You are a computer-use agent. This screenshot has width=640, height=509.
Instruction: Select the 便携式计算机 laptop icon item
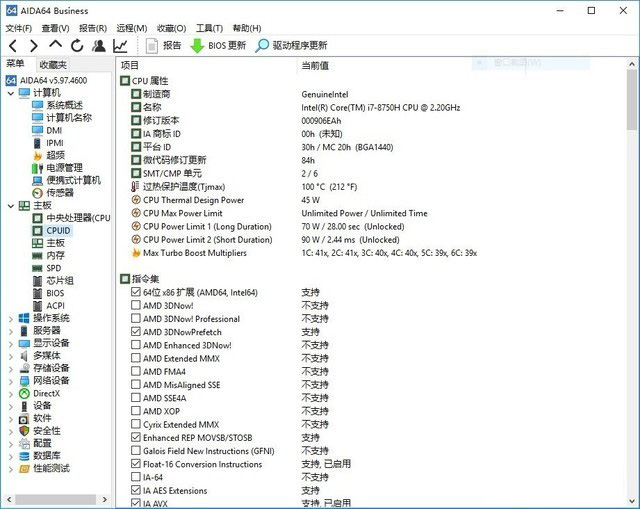pos(37,180)
